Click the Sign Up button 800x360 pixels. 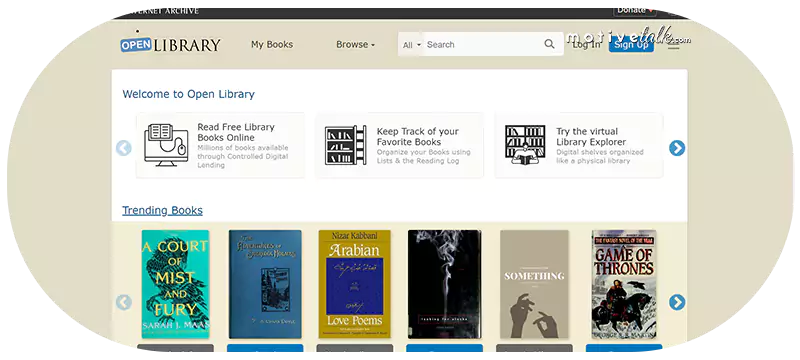(631, 45)
